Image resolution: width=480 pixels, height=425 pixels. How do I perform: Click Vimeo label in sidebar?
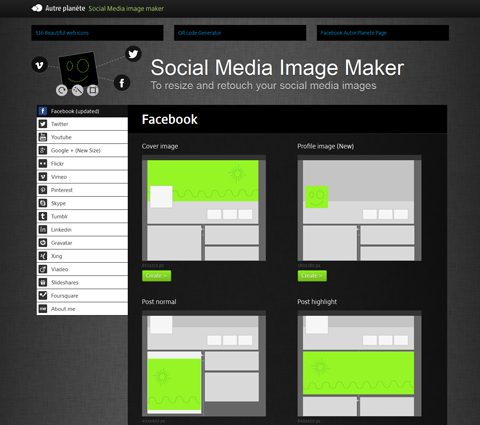[59, 177]
